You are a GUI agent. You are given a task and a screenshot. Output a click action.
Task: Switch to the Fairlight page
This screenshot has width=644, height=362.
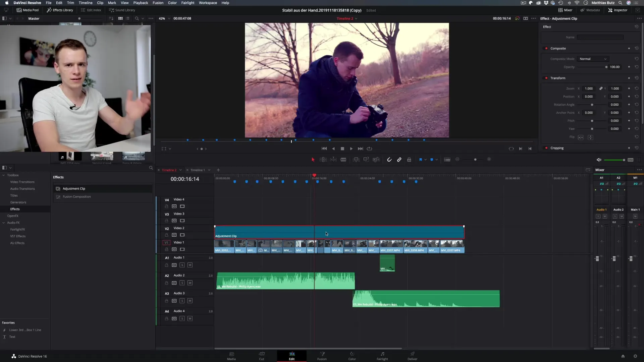[x=382, y=356]
